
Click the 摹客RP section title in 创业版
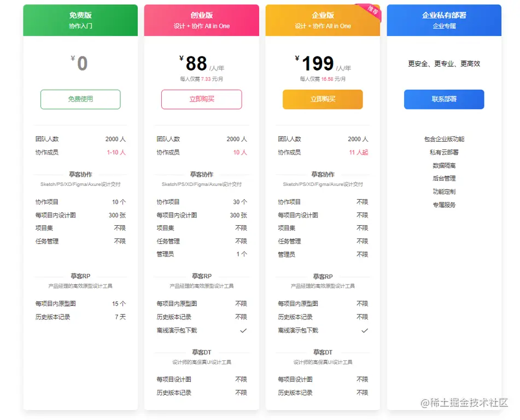coord(202,276)
